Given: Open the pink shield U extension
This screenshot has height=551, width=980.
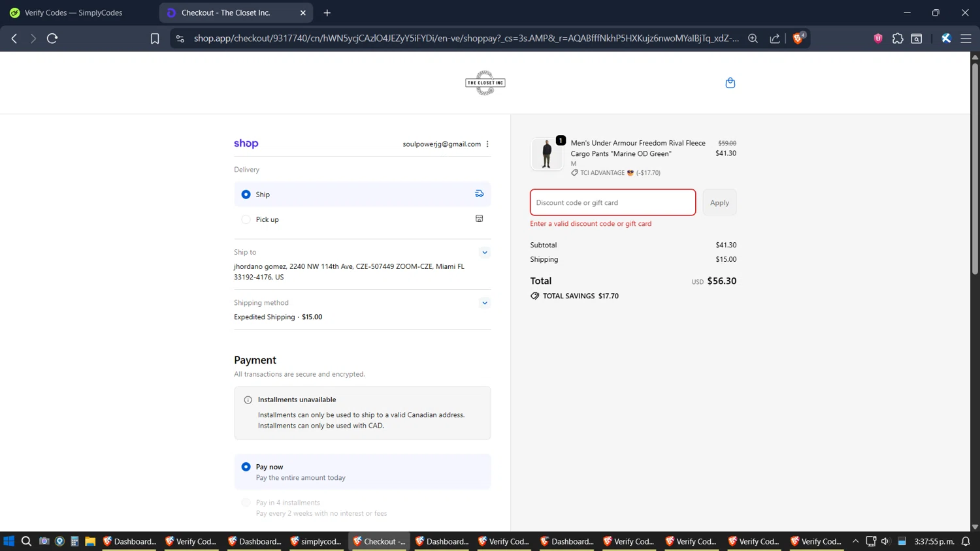Looking at the screenshot, I should (878, 39).
